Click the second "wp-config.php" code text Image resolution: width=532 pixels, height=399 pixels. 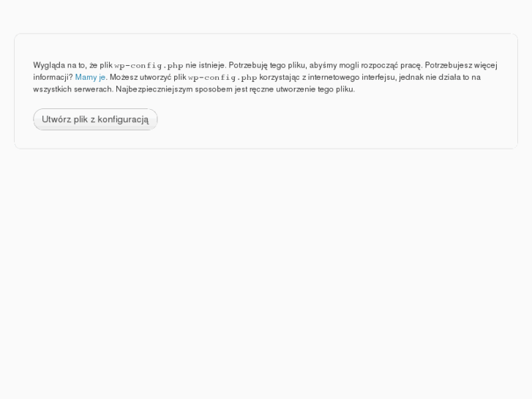point(222,78)
